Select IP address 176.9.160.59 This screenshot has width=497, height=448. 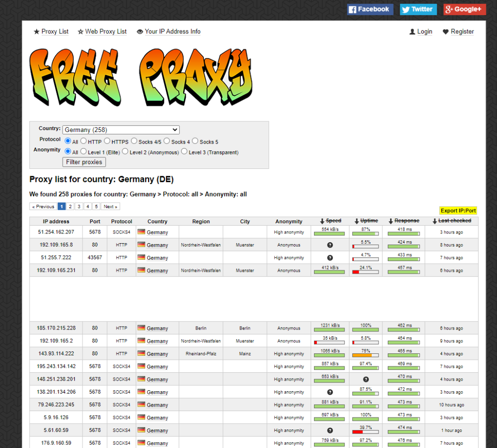click(x=56, y=443)
